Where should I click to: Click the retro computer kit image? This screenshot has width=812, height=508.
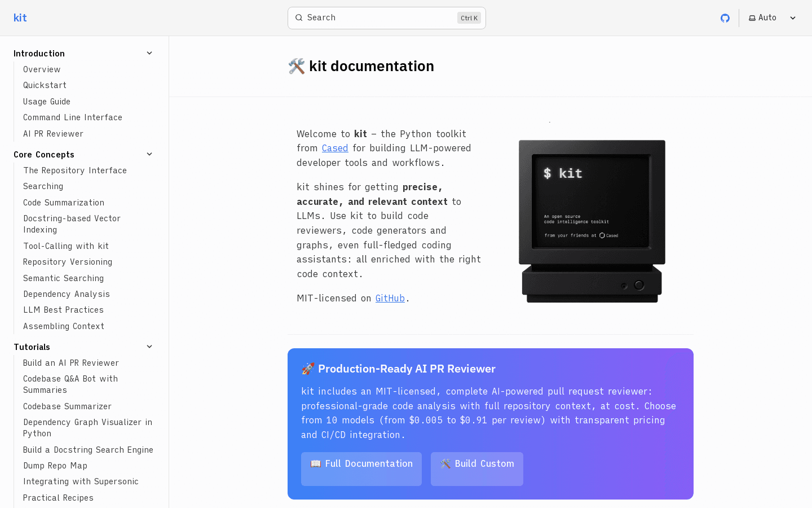(592, 221)
